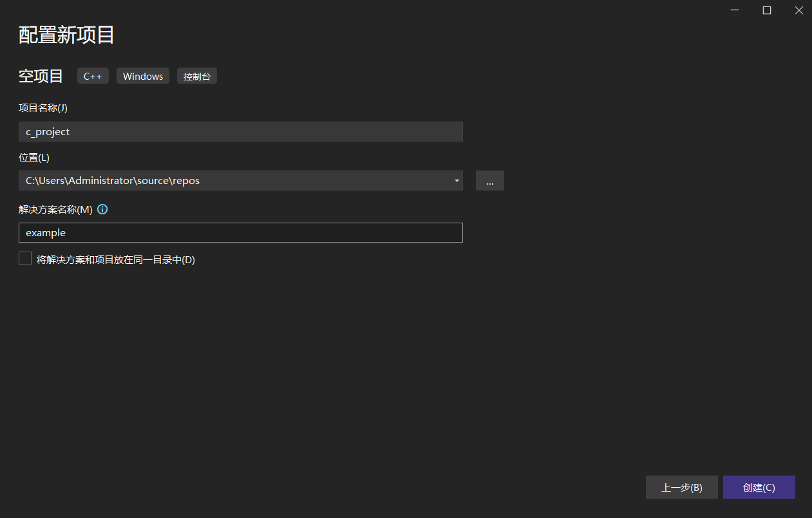Tick the same-directory solution checkbox
The image size is (812, 518).
[x=25, y=259]
